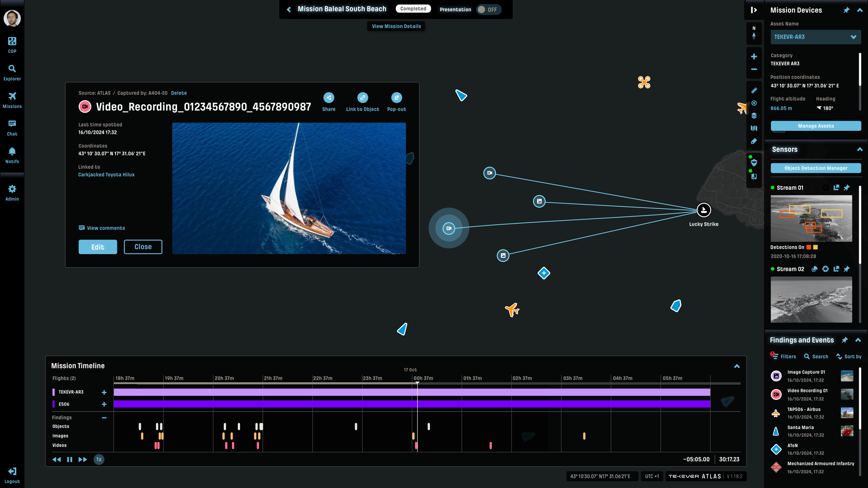Collapse the Sensors panel

click(x=860, y=149)
